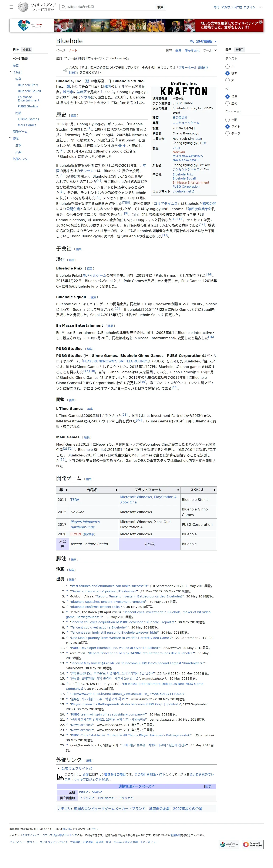Collapse the 子会社 section in the contents

pos(10,72)
